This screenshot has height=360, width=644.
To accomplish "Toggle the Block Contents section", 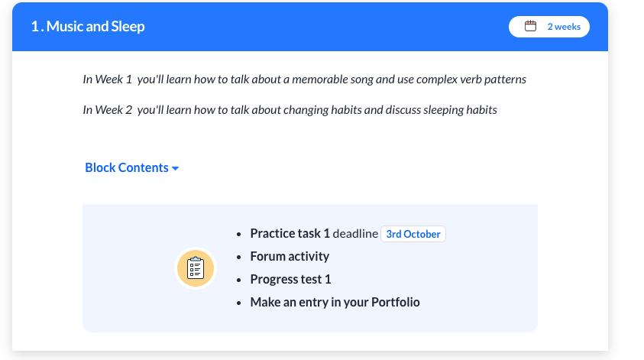I will point(131,167).
